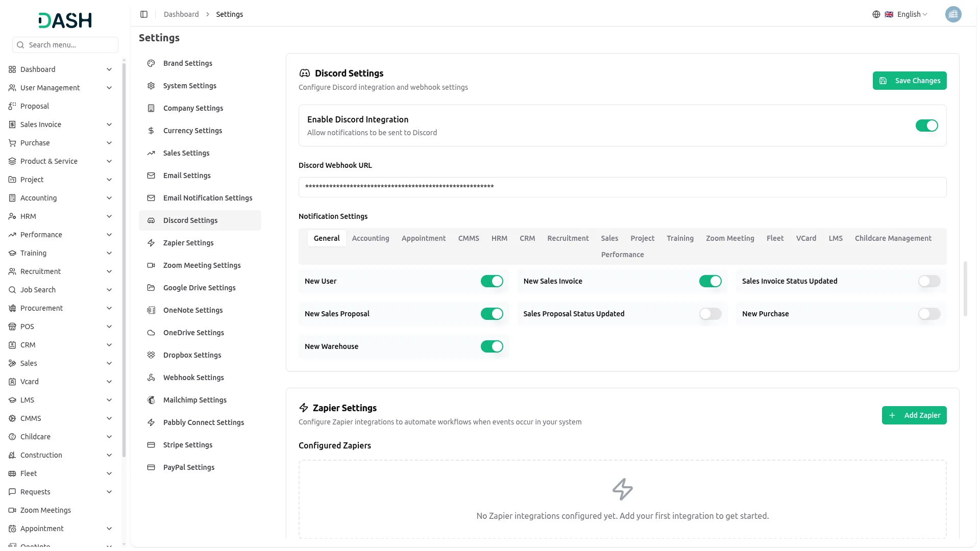
Task: Select the Performance notification tab
Action: click(622, 255)
